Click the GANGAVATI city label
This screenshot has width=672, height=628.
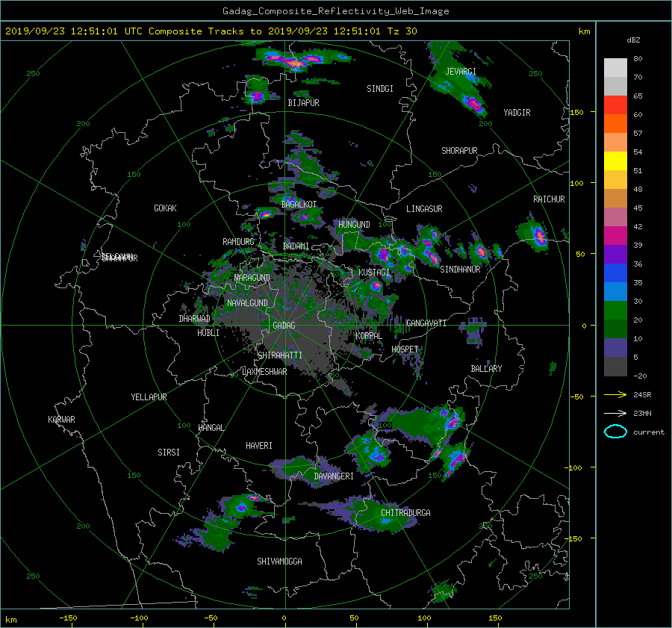(426, 323)
